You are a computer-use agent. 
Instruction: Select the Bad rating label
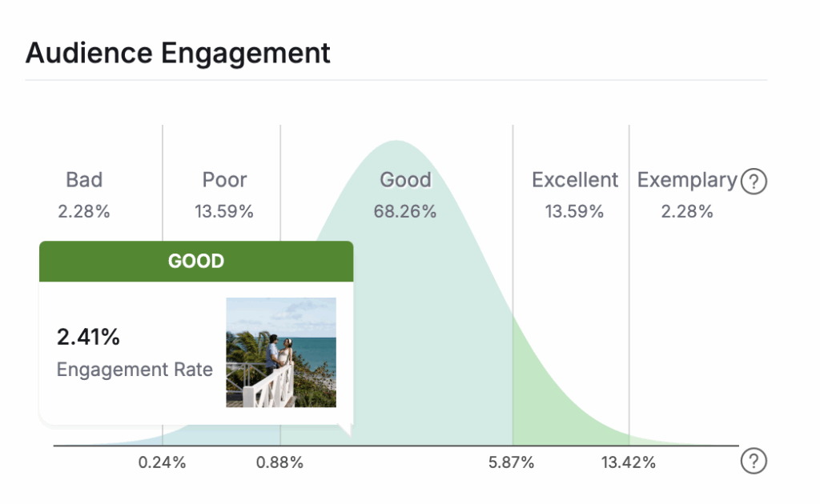[x=84, y=180]
